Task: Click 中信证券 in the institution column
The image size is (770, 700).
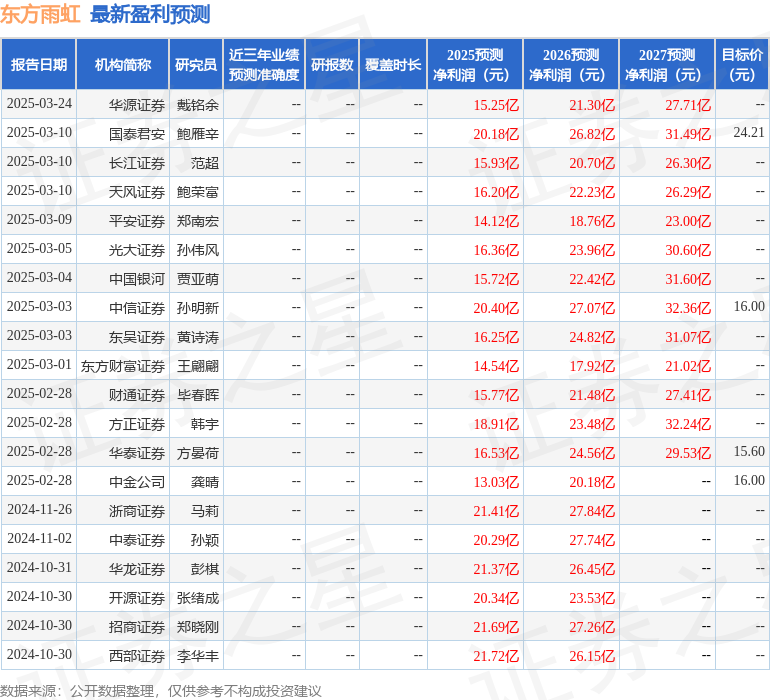Action: pyautogui.click(x=137, y=308)
